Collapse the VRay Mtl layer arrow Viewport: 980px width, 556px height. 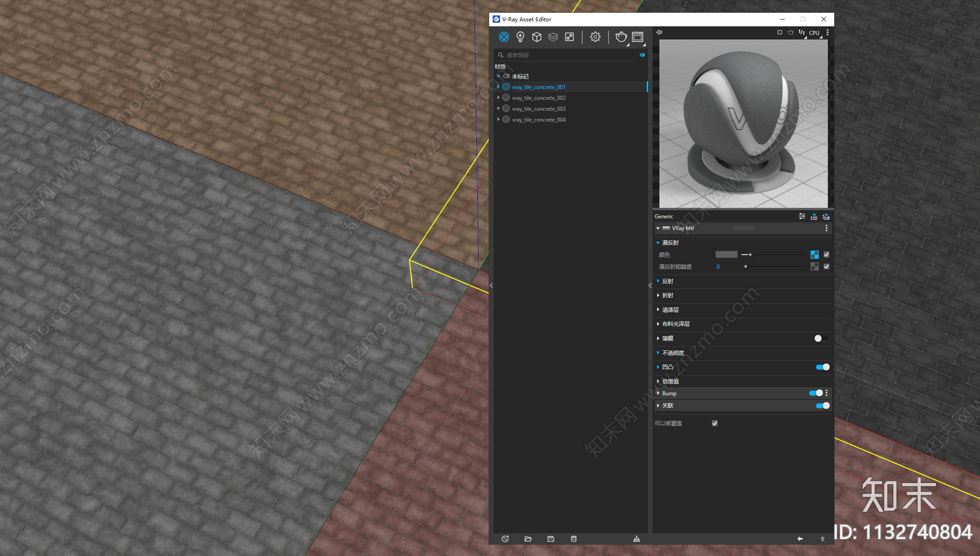coord(658,228)
